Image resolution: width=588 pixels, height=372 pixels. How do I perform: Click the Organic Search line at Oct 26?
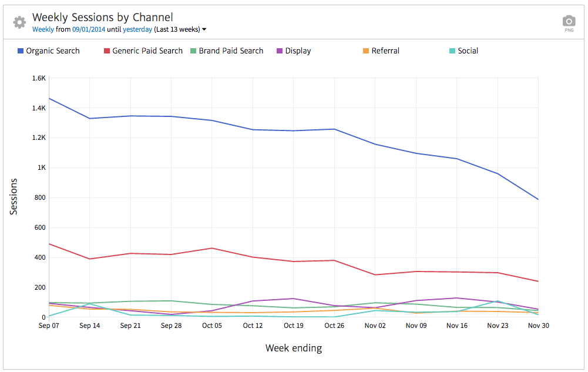(334, 129)
